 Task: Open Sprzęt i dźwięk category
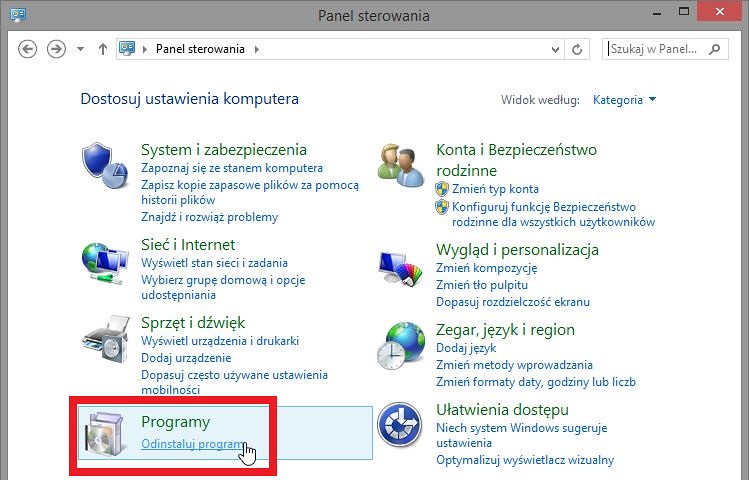tap(193, 322)
